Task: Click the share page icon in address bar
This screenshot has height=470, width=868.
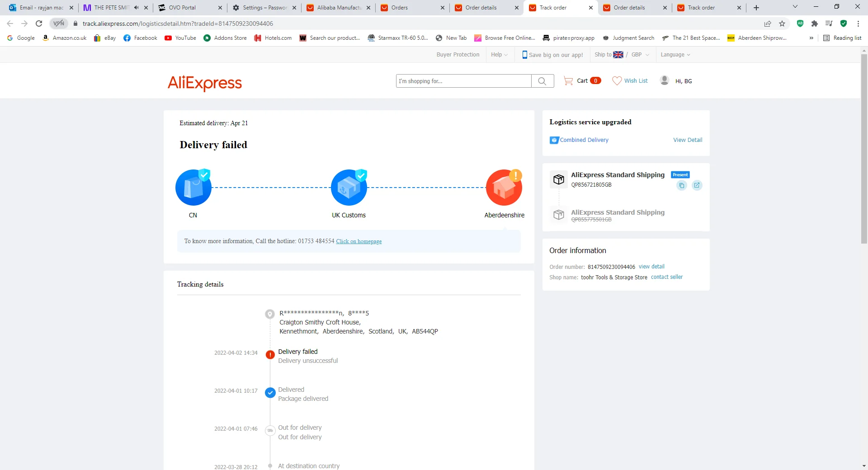Action: [768, 23]
